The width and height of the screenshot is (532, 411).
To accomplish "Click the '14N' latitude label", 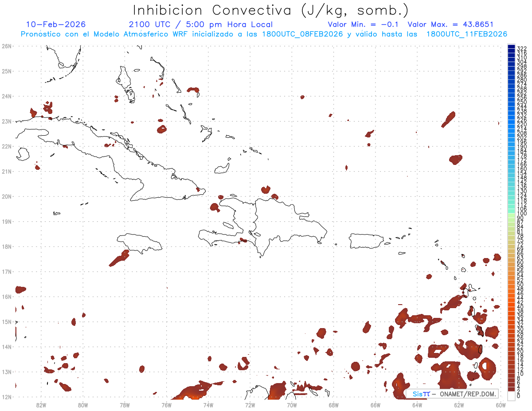I will 7,346.
